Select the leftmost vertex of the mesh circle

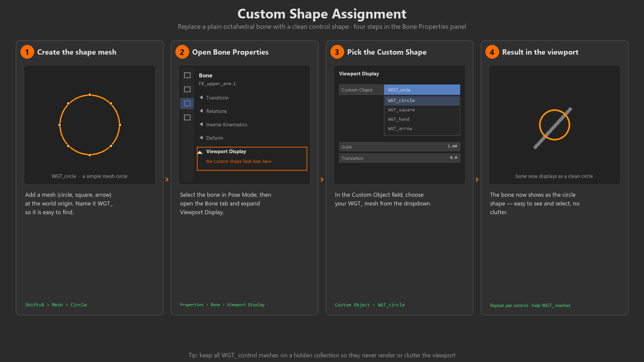point(60,125)
